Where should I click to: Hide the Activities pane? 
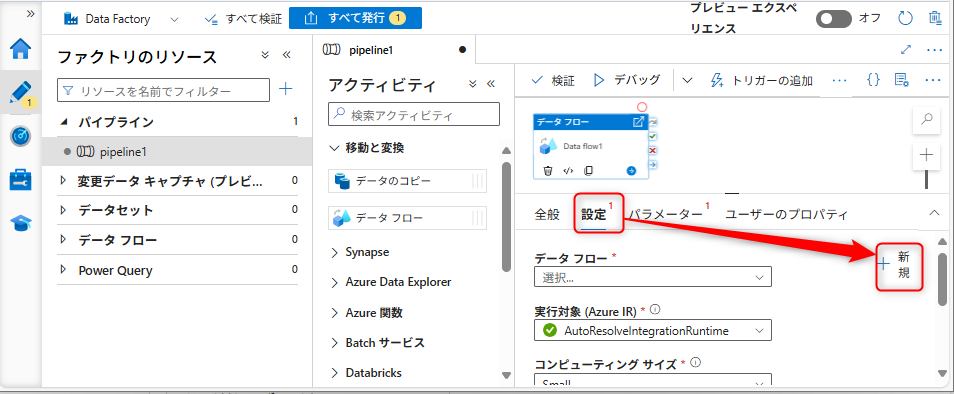point(491,85)
